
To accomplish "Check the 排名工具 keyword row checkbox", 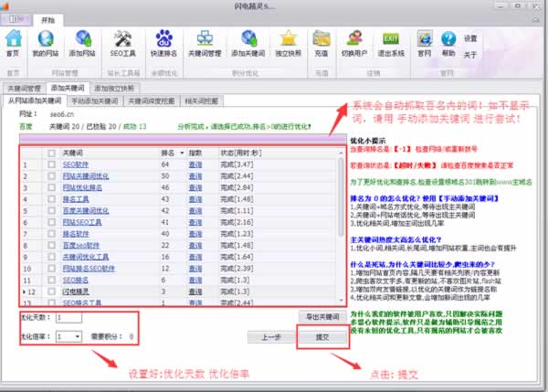I will [52, 198].
